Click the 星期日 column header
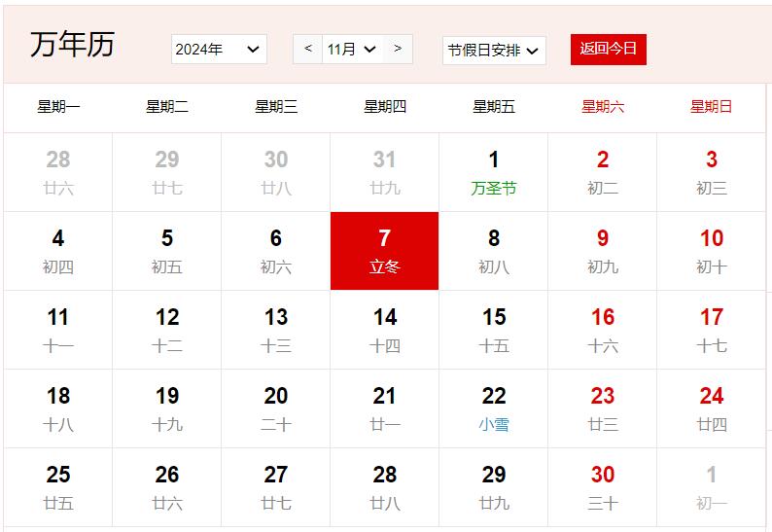 pos(711,106)
